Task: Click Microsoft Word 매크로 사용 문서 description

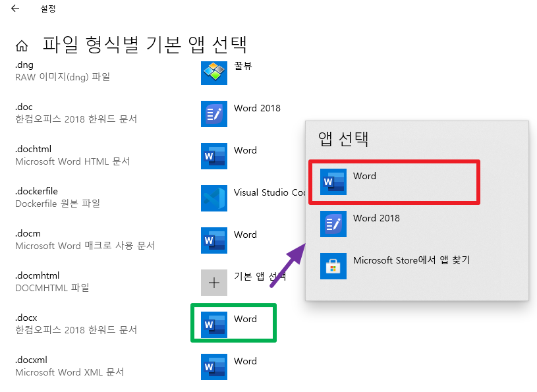Action: tap(85, 246)
